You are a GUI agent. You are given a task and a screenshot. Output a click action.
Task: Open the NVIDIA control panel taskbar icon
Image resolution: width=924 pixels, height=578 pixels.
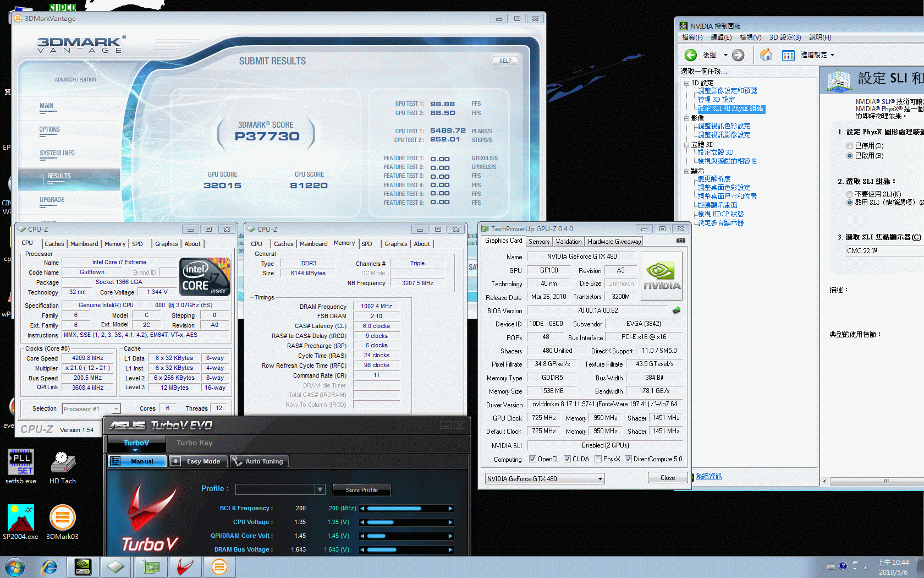point(82,567)
